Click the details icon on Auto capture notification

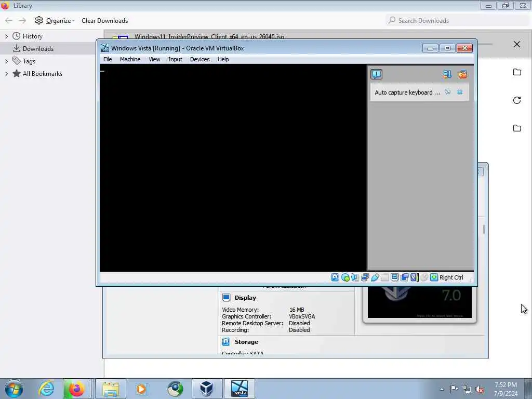(448, 92)
